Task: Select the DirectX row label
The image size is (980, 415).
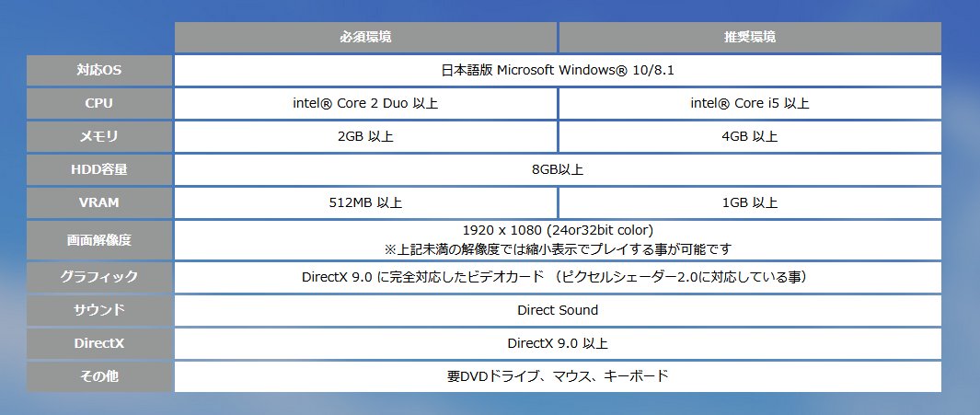Action: coord(99,344)
